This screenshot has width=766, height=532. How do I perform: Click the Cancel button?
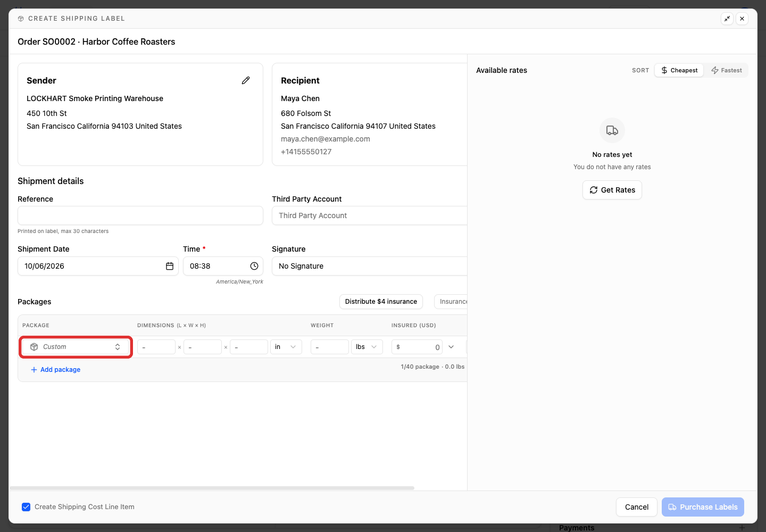637,507
